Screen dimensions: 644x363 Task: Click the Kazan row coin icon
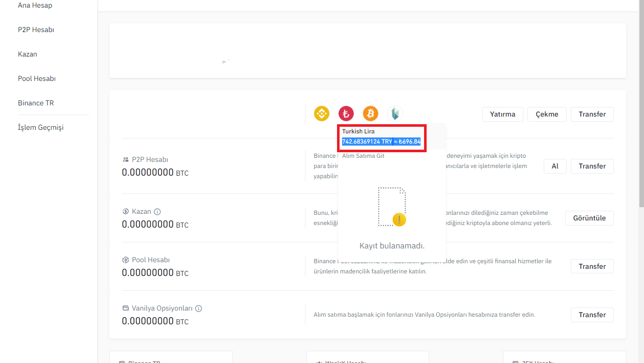125,211
